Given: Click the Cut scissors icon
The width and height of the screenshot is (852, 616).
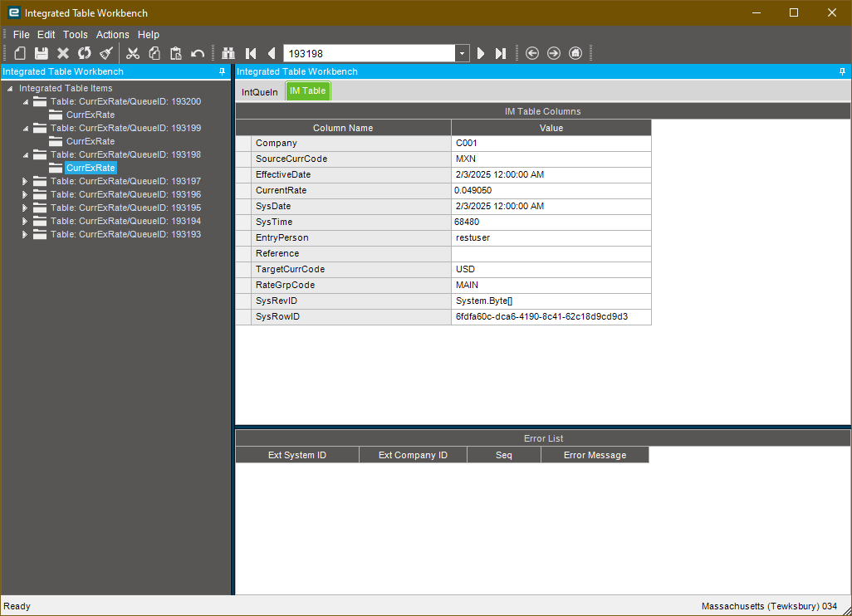Looking at the screenshot, I should [x=133, y=53].
